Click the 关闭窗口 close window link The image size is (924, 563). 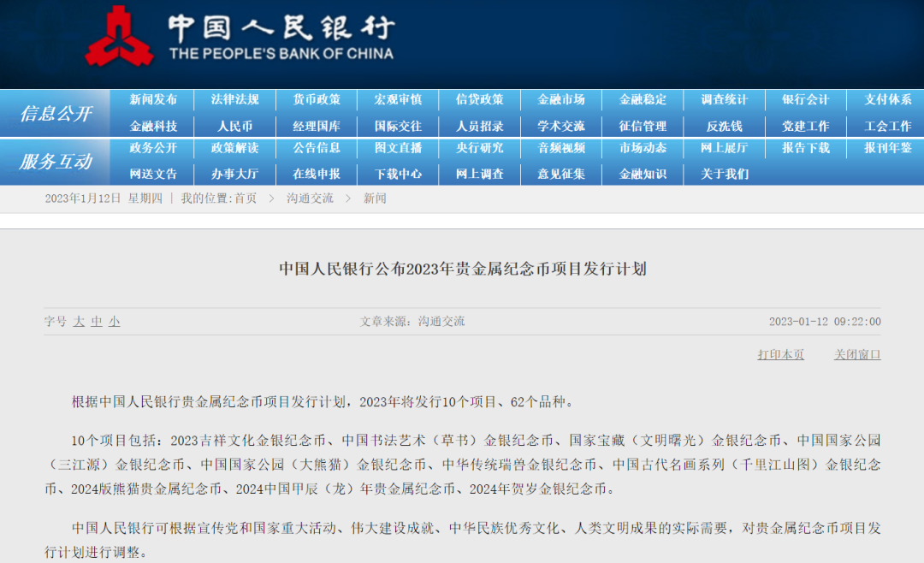click(857, 354)
